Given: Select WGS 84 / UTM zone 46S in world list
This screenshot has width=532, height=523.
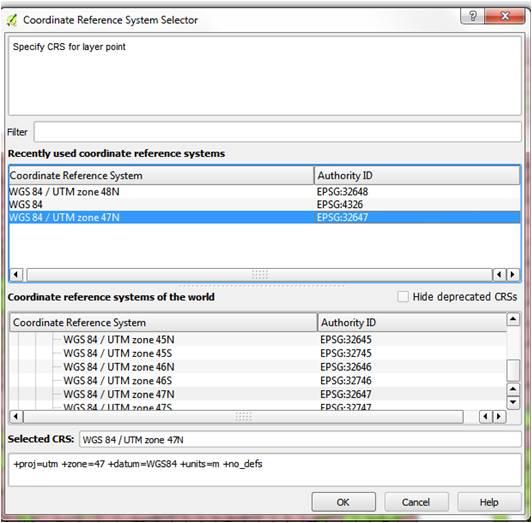Looking at the screenshot, I should 258,380.
